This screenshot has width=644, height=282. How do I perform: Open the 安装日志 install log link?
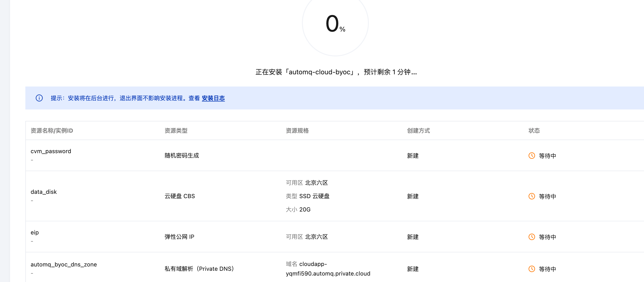coord(213,98)
